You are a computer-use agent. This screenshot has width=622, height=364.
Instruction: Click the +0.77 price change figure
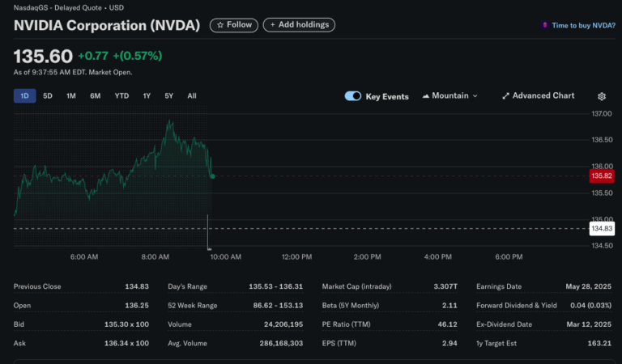(93, 56)
